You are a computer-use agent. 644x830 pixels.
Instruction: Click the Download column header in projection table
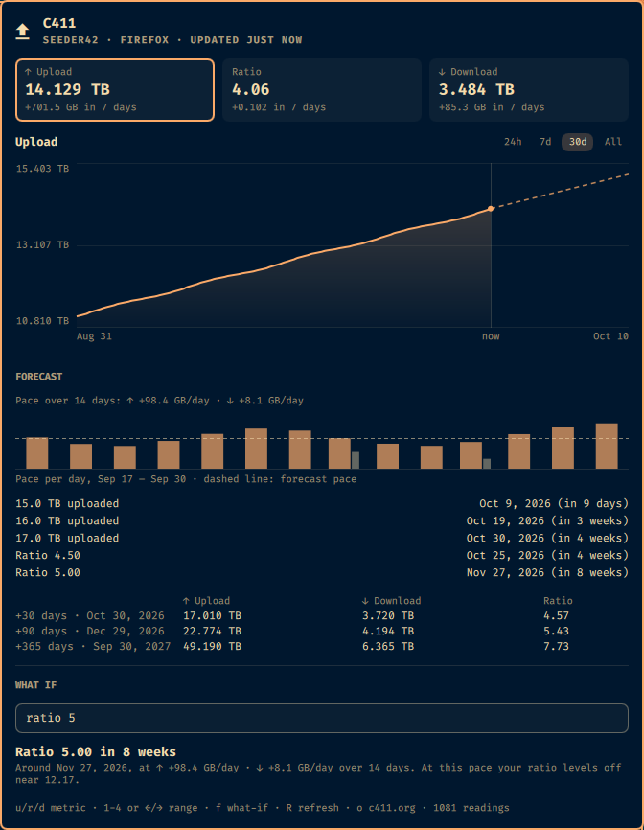coord(392,601)
